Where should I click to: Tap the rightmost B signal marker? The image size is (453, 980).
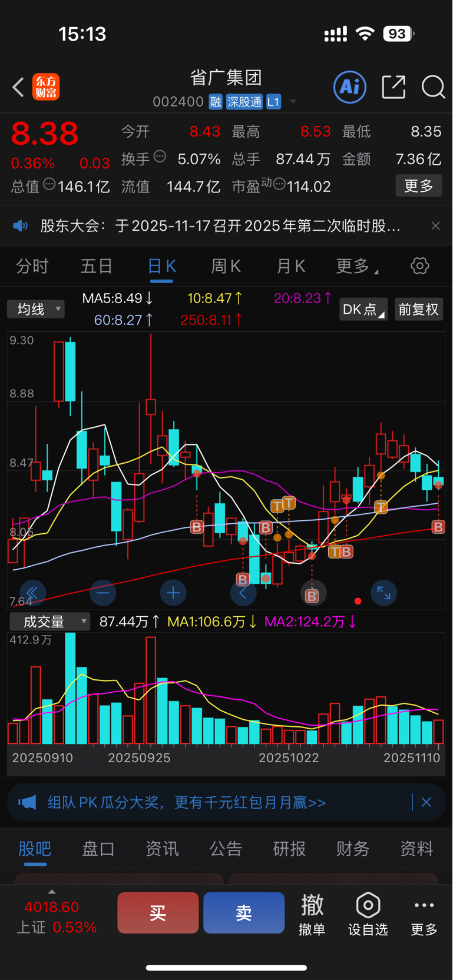point(438,527)
